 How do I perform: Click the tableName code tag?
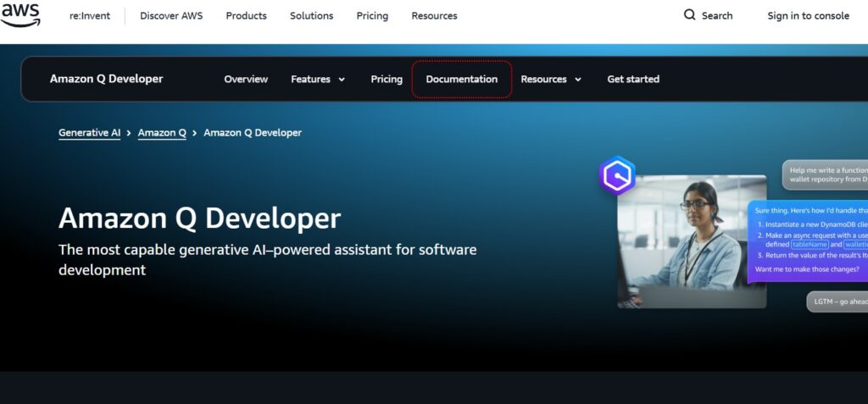[x=810, y=244]
